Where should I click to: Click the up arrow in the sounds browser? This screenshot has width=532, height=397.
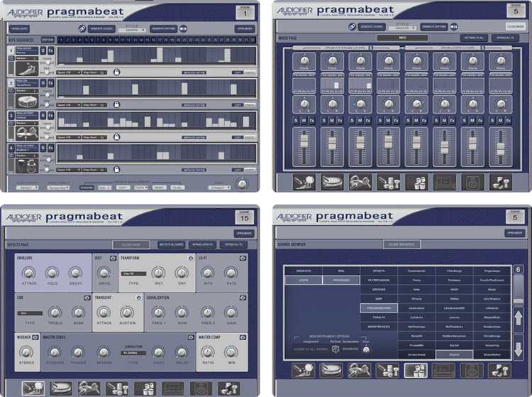pos(519,319)
